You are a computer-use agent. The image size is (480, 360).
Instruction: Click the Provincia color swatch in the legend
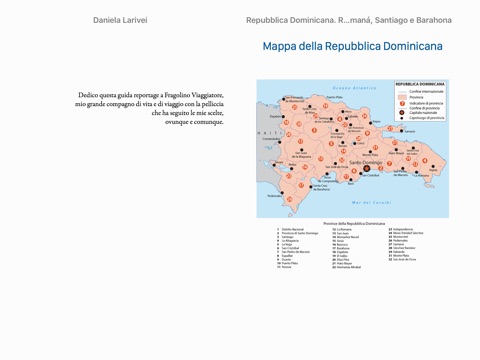pos(403,97)
